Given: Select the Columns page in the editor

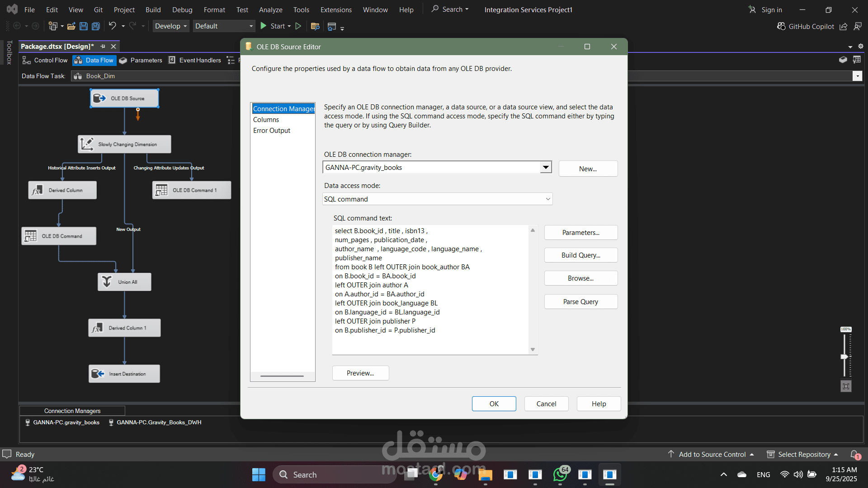Looking at the screenshot, I should point(266,120).
